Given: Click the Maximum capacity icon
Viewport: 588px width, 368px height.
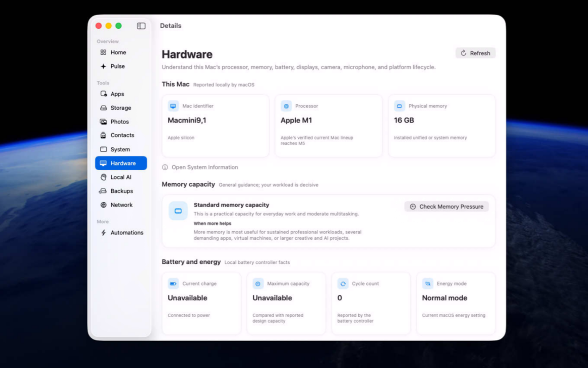Looking at the screenshot, I should pos(258,283).
